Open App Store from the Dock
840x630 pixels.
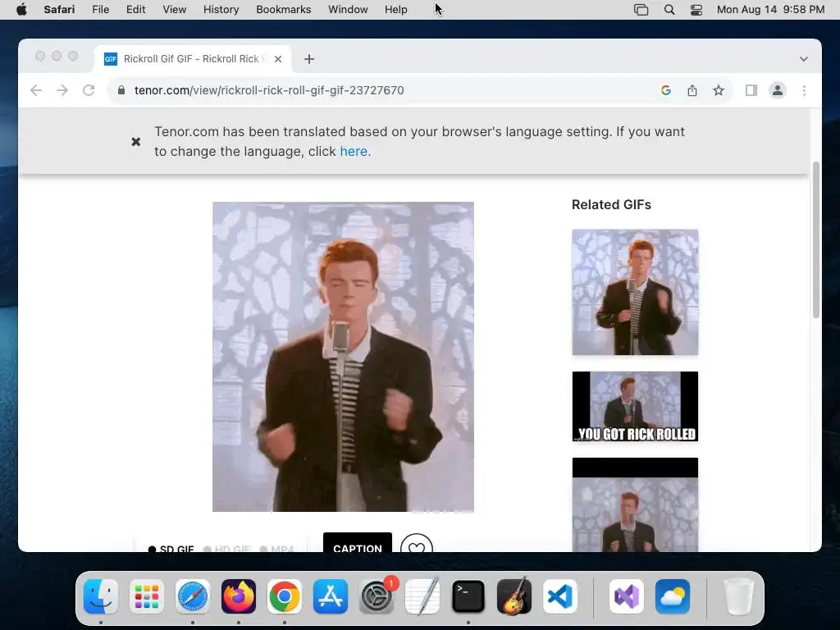(x=331, y=596)
